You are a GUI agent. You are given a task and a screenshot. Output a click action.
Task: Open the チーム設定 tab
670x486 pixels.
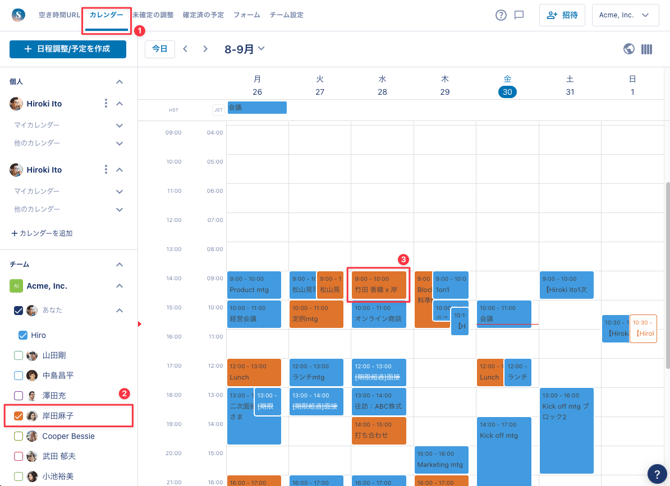click(x=286, y=15)
